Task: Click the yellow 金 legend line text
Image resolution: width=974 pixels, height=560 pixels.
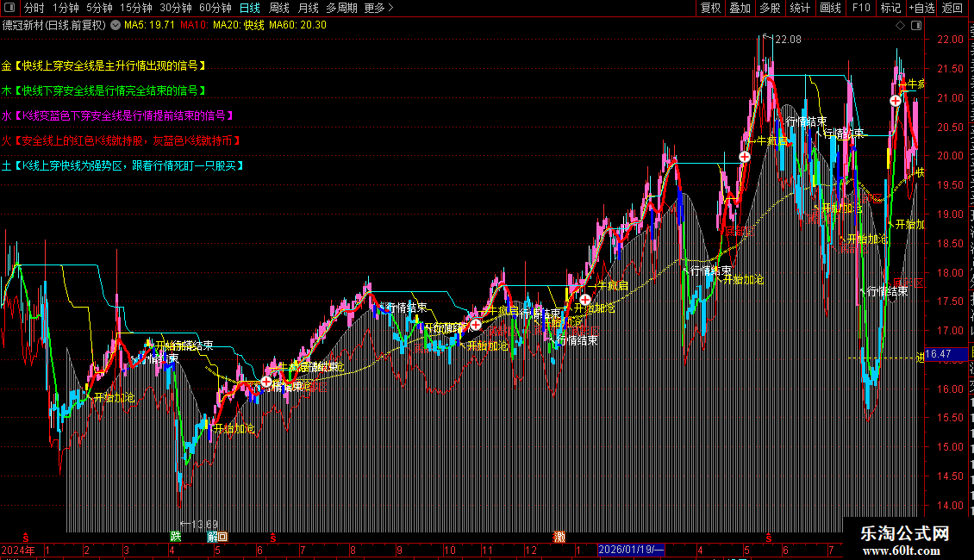Action: [103, 65]
